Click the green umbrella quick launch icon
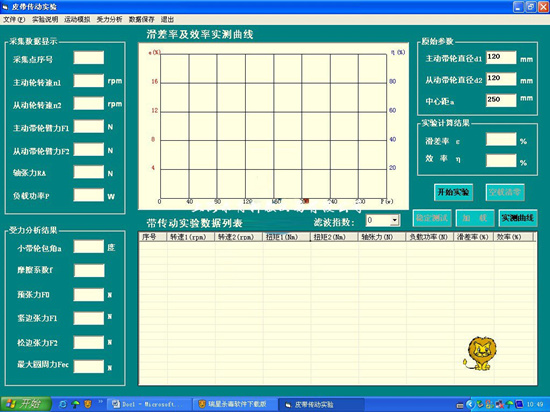 pyautogui.click(x=75, y=404)
